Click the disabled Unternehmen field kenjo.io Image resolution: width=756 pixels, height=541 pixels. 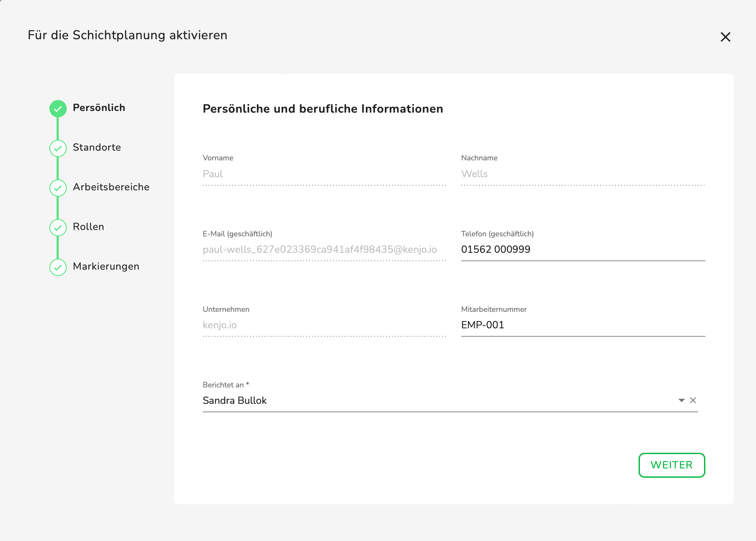point(324,325)
